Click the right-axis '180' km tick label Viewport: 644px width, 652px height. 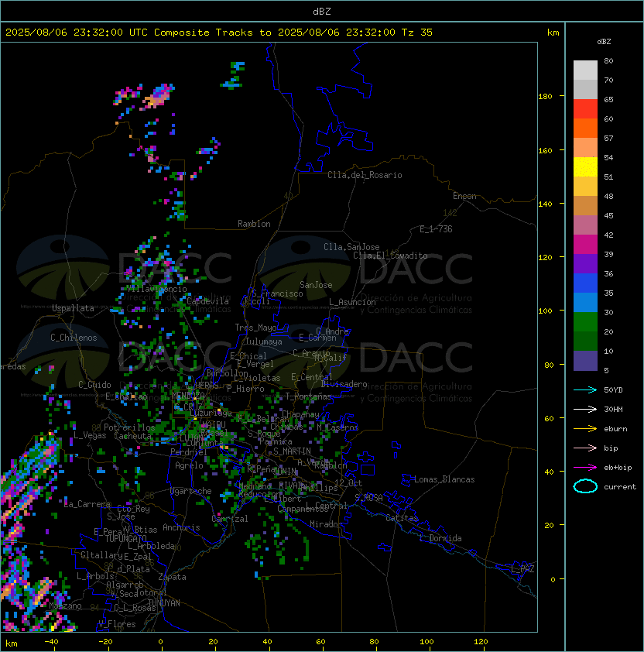(545, 97)
